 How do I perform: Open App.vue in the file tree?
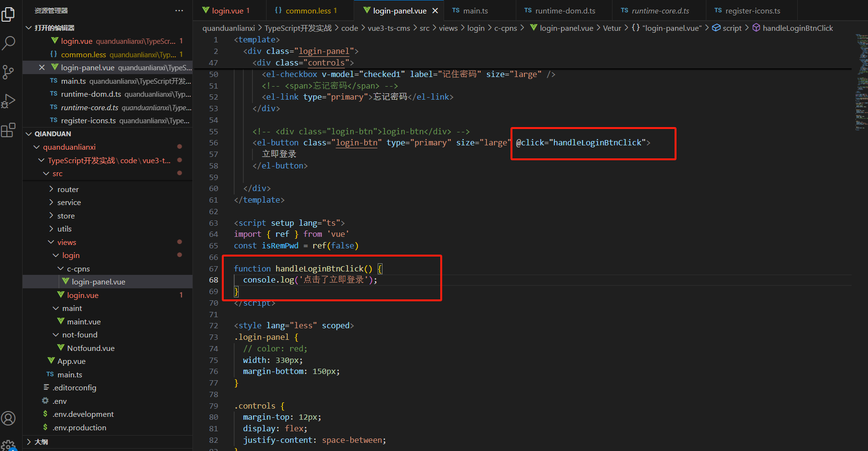pos(108,361)
